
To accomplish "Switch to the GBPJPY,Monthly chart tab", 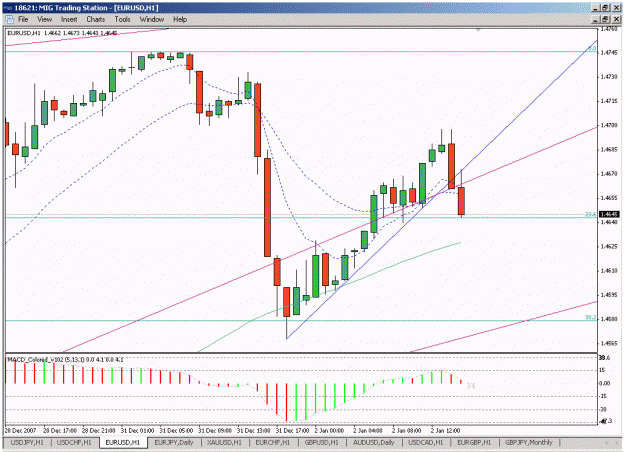I will (529, 442).
